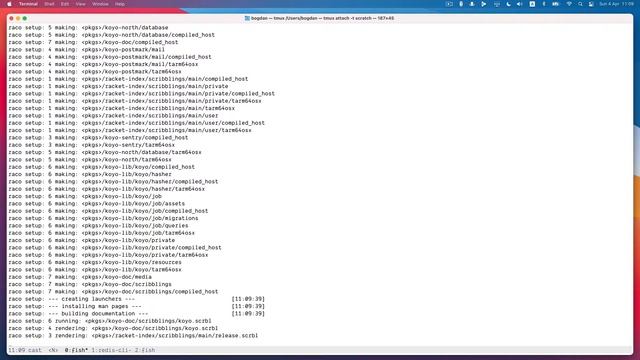Click the 'installing man pages' line
640x360 pixels.
[136, 307]
